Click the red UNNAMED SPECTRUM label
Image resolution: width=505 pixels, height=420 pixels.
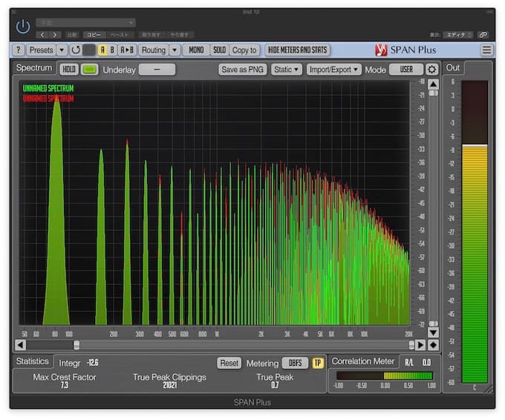coord(48,99)
